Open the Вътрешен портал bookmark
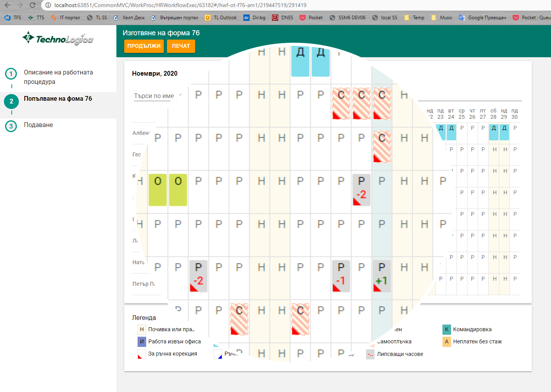 (174, 18)
